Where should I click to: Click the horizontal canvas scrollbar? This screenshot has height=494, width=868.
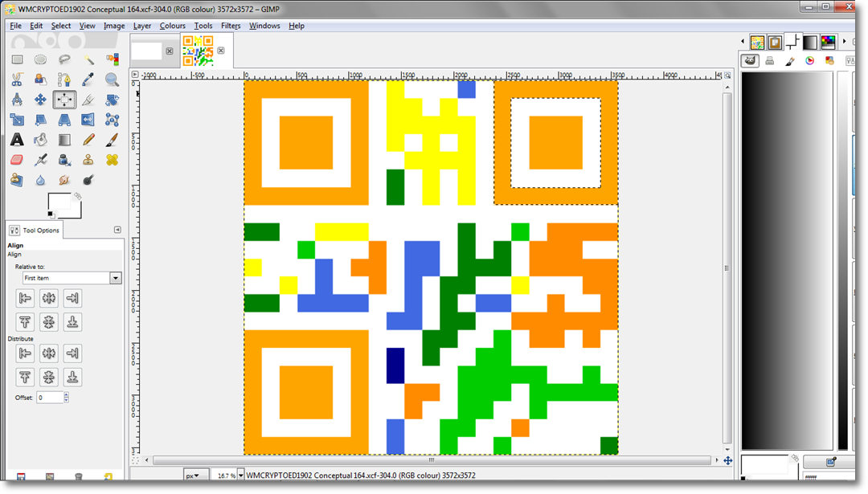pyautogui.click(x=432, y=460)
